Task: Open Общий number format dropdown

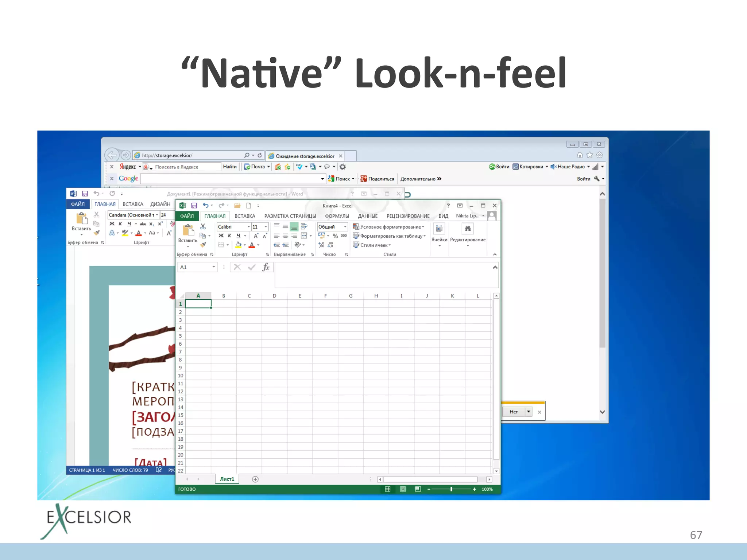Action: tap(345, 227)
